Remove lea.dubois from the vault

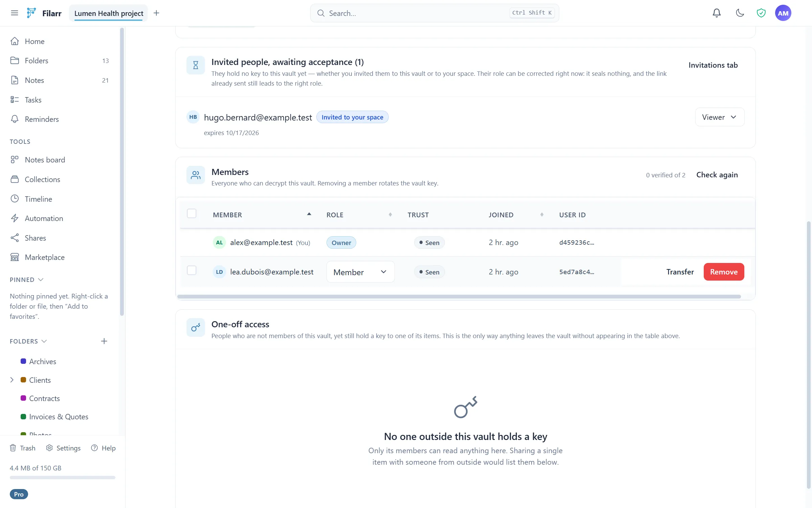pos(724,272)
